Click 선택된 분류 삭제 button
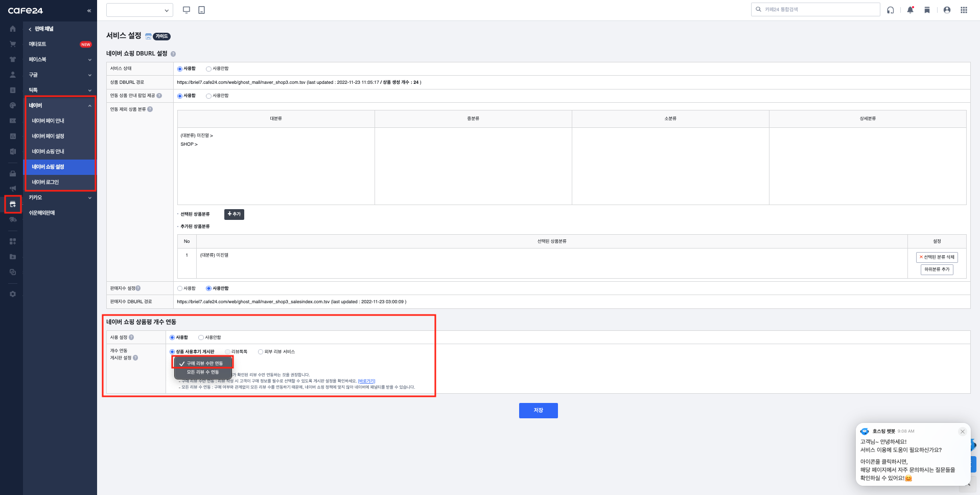This screenshot has width=980, height=495. click(x=937, y=257)
